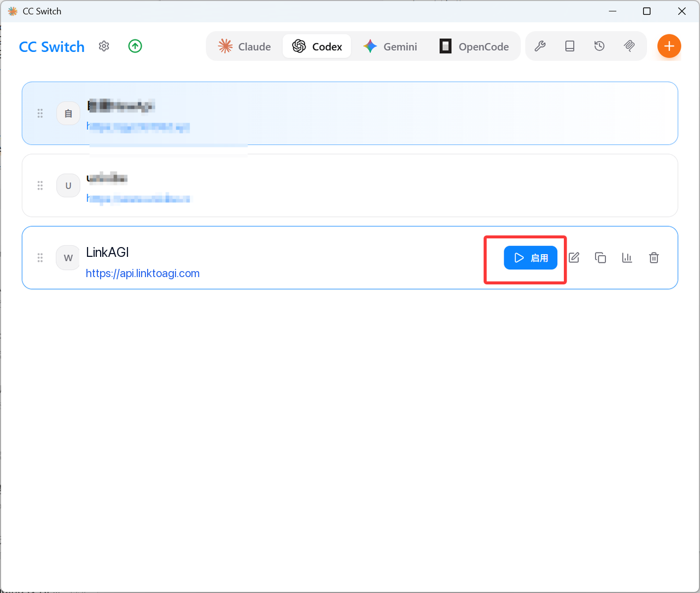The height and width of the screenshot is (593, 700).
Task: Open the history clock icon
Action: click(599, 46)
